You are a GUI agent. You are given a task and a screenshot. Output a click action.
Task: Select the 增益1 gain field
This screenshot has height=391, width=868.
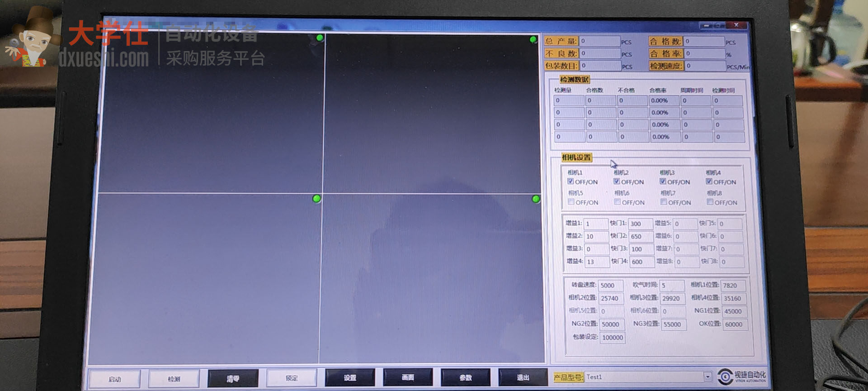click(595, 224)
